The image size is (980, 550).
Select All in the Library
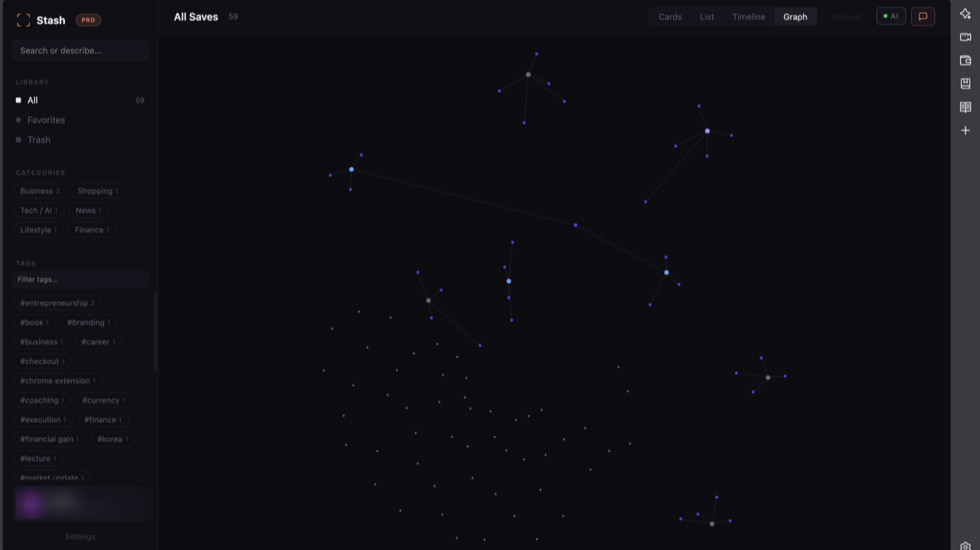coord(80,100)
